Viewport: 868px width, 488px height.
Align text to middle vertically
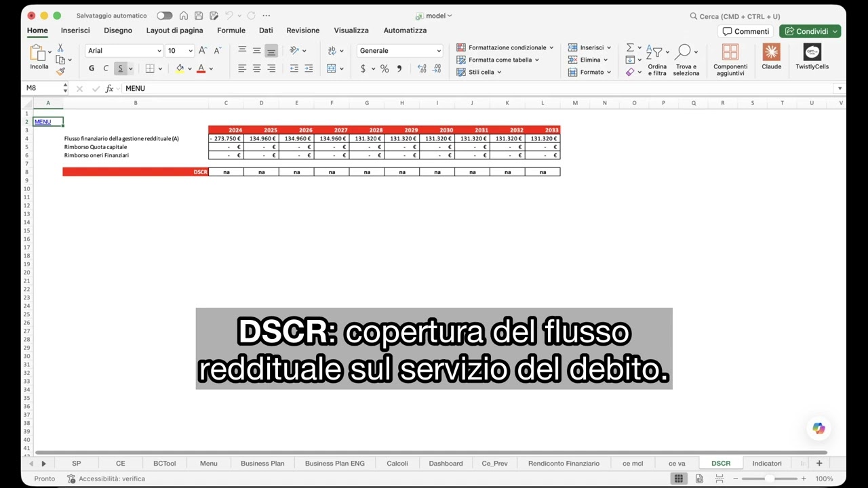click(257, 50)
